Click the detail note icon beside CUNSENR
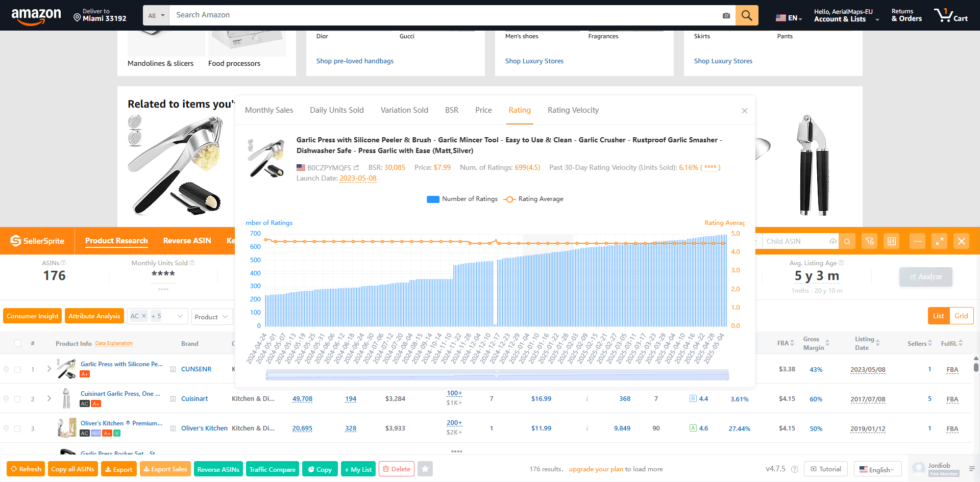The width and height of the screenshot is (980, 482). 173,369
